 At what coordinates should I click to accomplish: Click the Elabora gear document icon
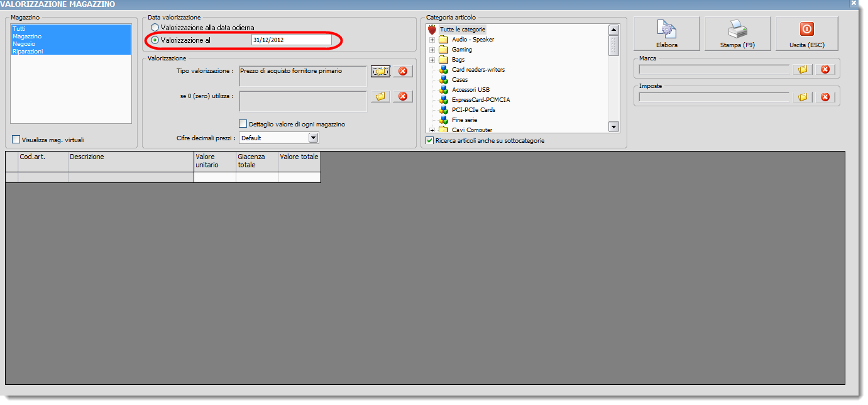(666, 30)
